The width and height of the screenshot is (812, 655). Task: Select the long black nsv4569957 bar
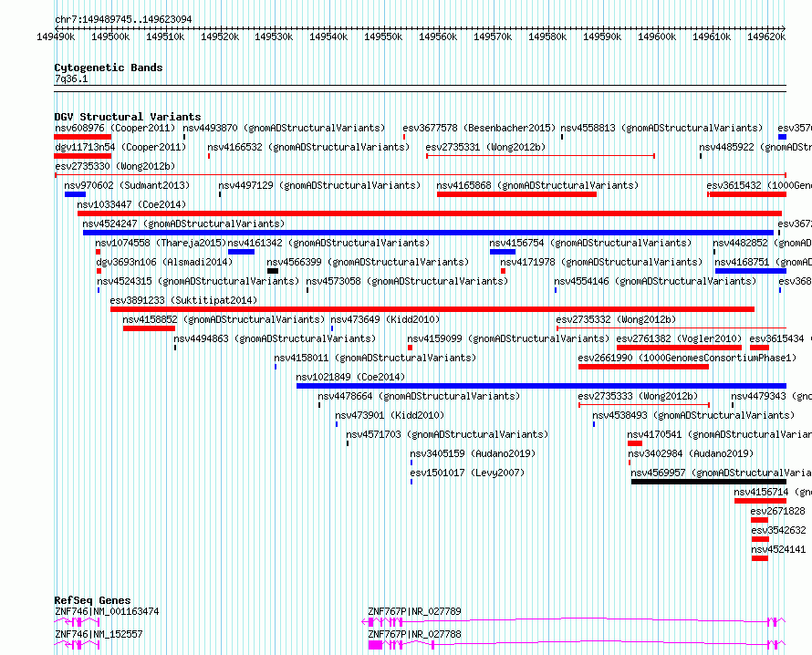pos(709,482)
